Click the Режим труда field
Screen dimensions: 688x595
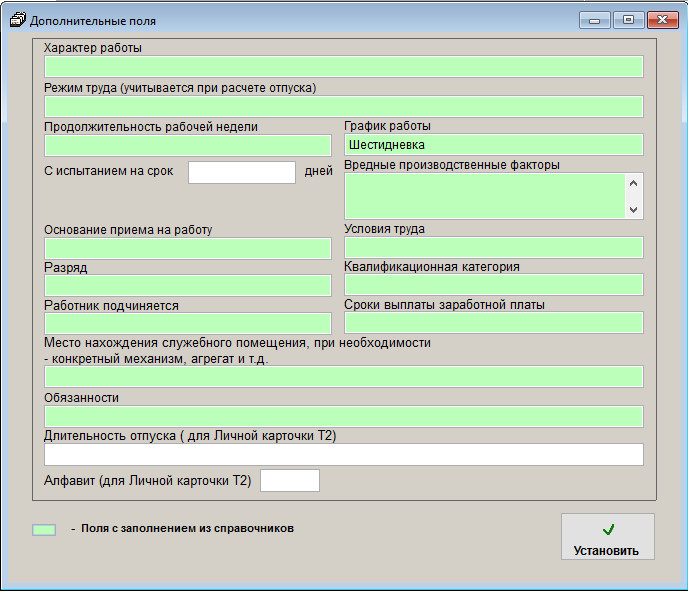point(344,107)
